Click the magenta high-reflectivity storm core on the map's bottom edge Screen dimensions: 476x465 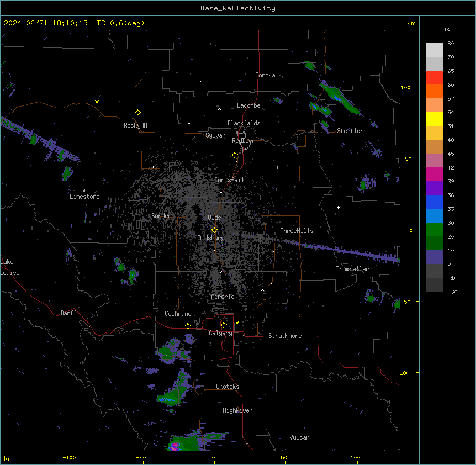point(174,446)
